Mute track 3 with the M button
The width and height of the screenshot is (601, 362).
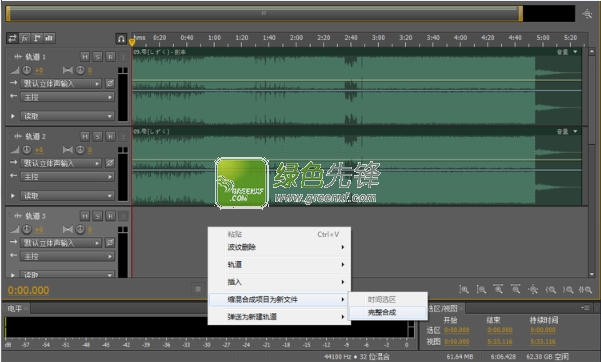click(85, 216)
